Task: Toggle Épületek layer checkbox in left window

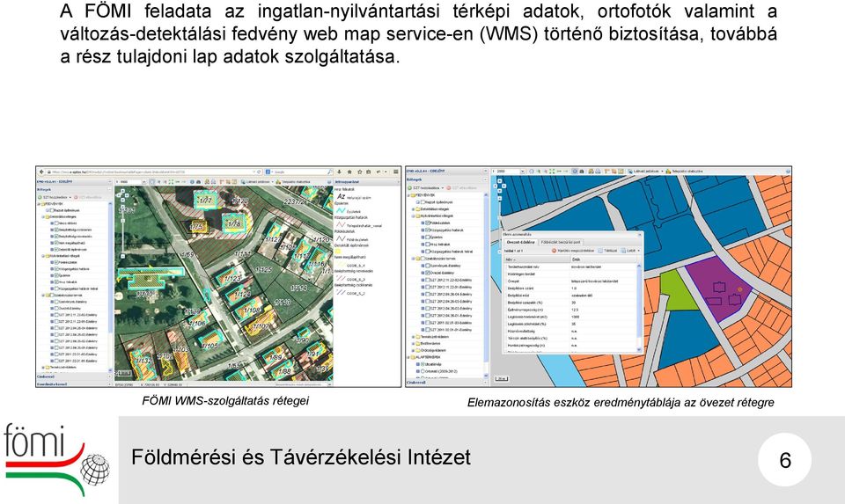Action: [56, 275]
